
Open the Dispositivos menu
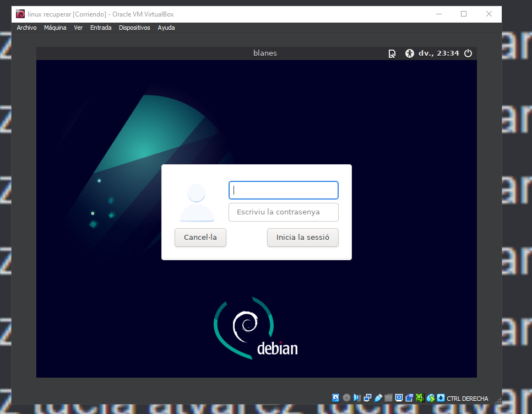point(134,28)
